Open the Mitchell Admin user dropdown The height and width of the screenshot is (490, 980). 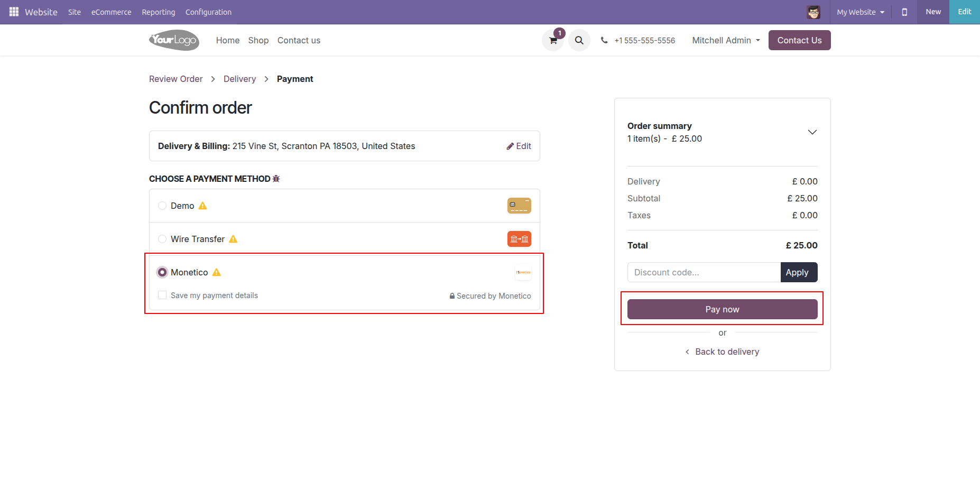(x=726, y=40)
